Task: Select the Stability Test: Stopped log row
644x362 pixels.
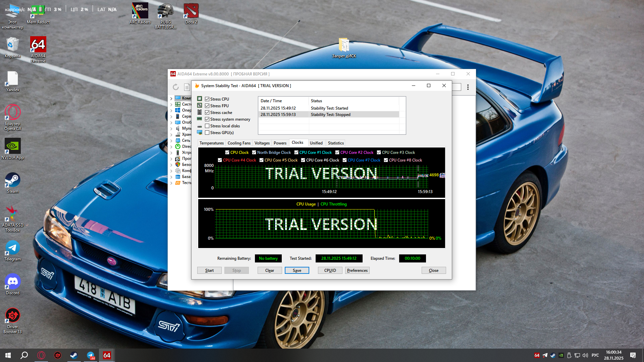Action: pos(330,115)
